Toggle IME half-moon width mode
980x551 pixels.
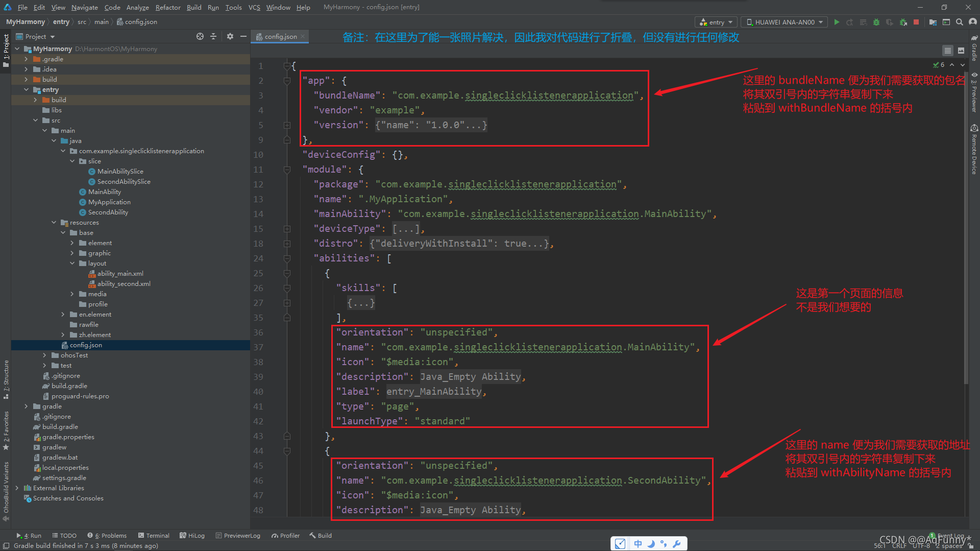[x=651, y=544]
